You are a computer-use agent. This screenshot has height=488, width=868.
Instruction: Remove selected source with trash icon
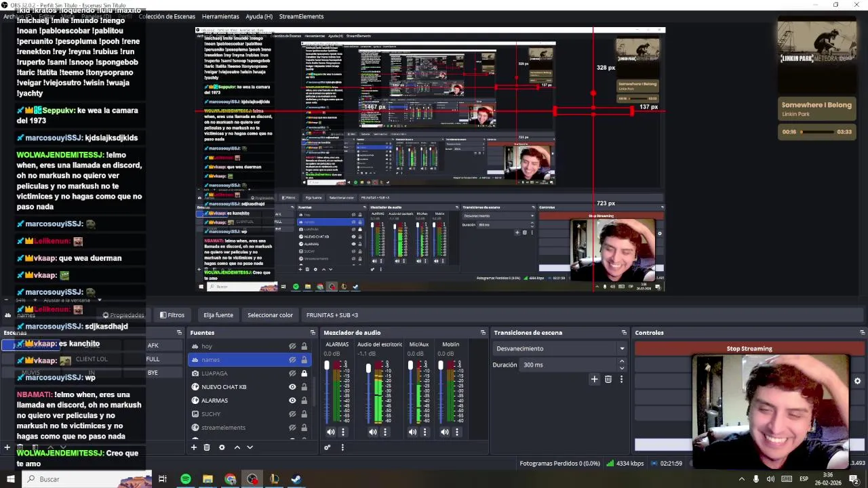pyautogui.click(x=207, y=447)
